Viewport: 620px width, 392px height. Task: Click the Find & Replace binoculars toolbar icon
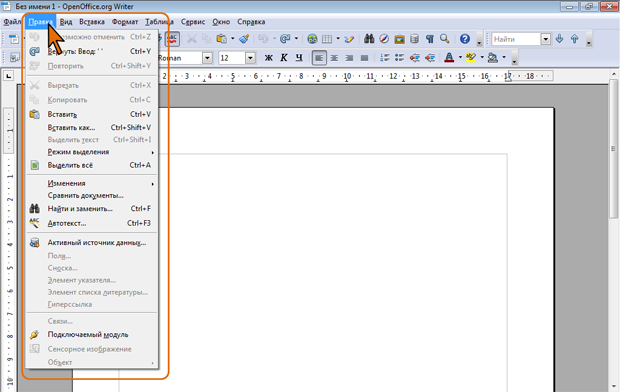pyautogui.click(x=369, y=39)
